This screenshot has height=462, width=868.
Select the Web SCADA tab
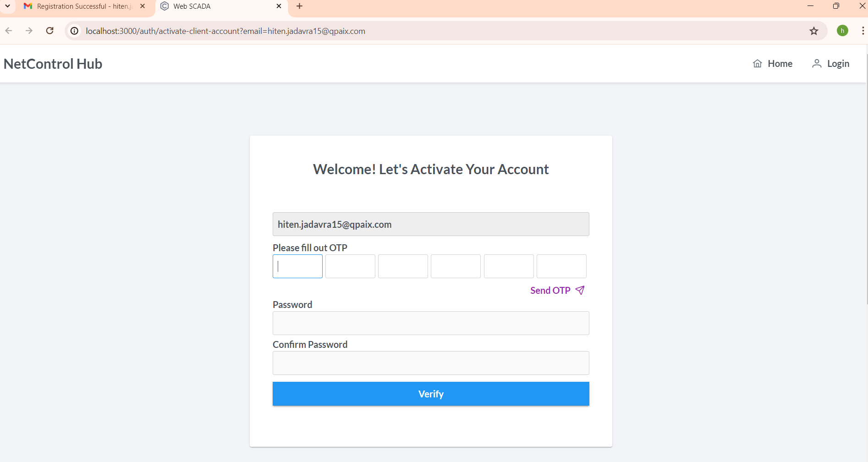tap(215, 6)
